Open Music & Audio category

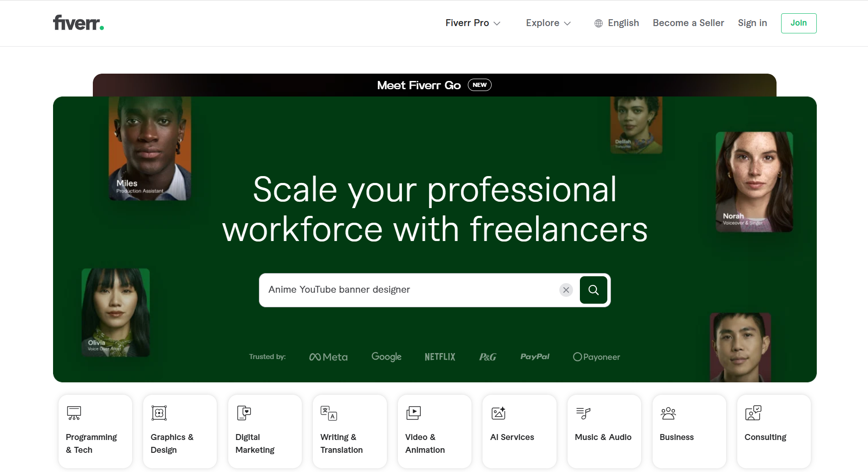pyautogui.click(x=604, y=431)
